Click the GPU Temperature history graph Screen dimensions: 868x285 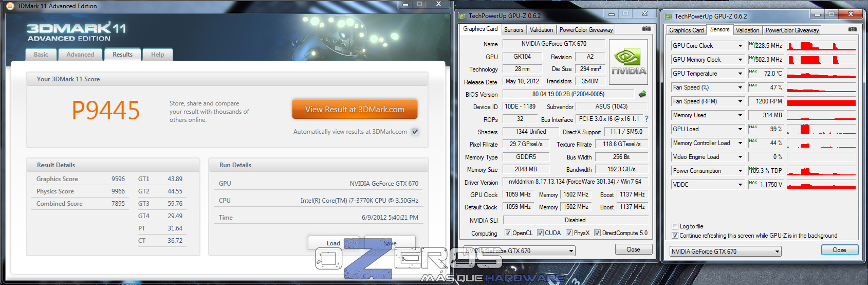pyautogui.click(x=821, y=74)
